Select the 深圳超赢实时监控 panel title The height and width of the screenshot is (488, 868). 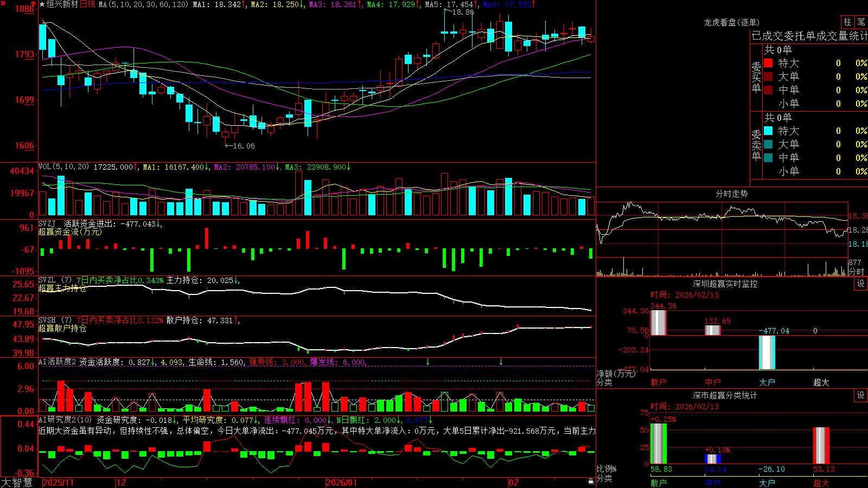coord(725,284)
